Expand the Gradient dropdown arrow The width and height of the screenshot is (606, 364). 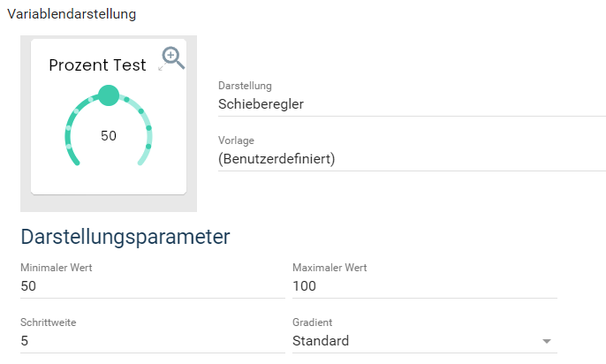click(x=547, y=341)
